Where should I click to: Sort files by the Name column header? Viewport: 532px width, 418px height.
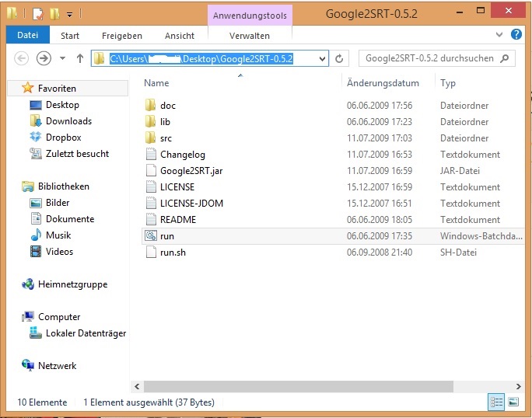pyautogui.click(x=156, y=83)
